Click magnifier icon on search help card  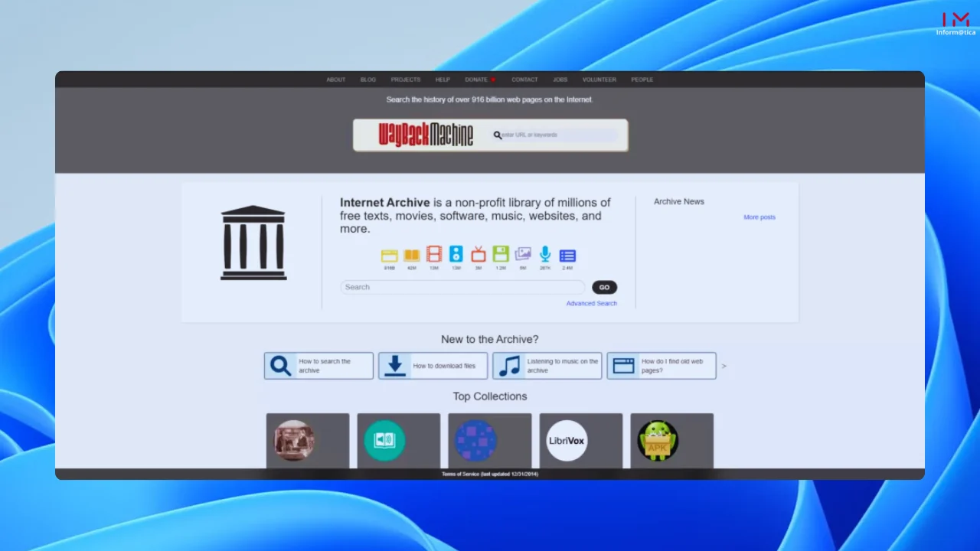click(281, 366)
